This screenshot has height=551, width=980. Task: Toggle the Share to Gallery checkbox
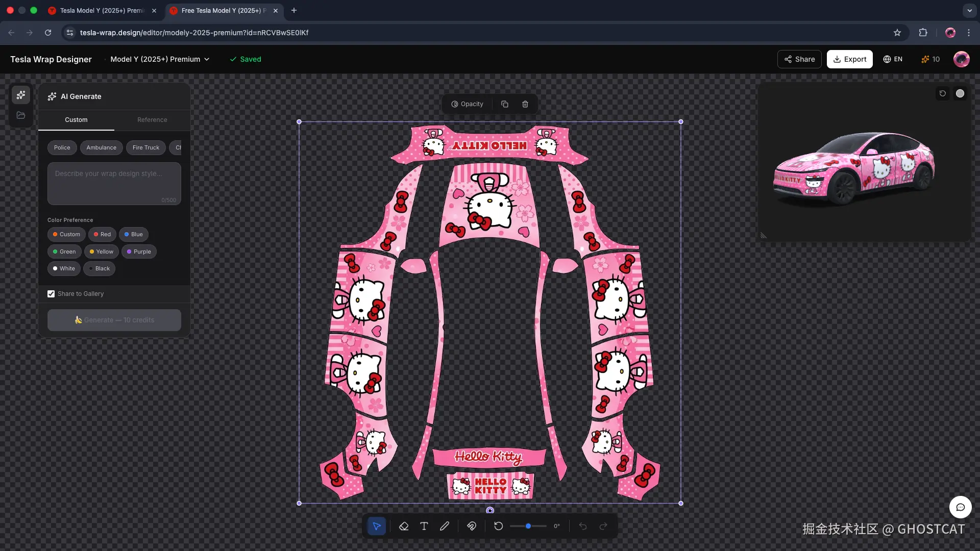pyautogui.click(x=51, y=294)
